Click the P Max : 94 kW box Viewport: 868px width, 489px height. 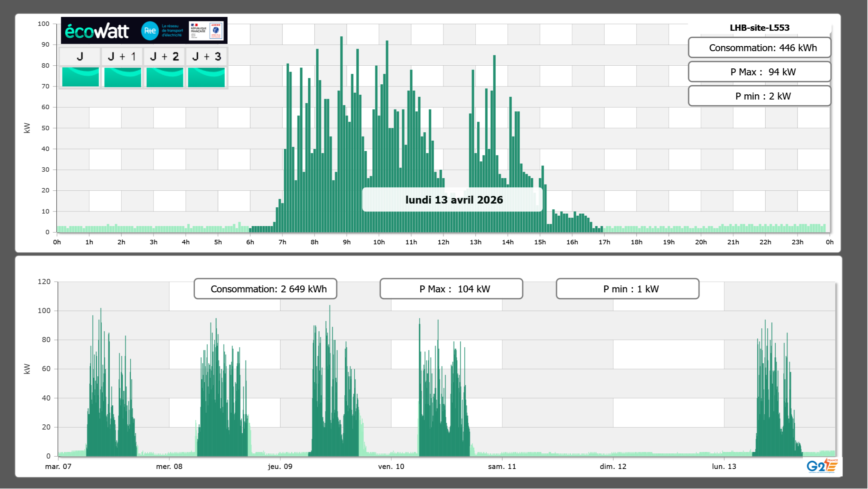coord(759,72)
